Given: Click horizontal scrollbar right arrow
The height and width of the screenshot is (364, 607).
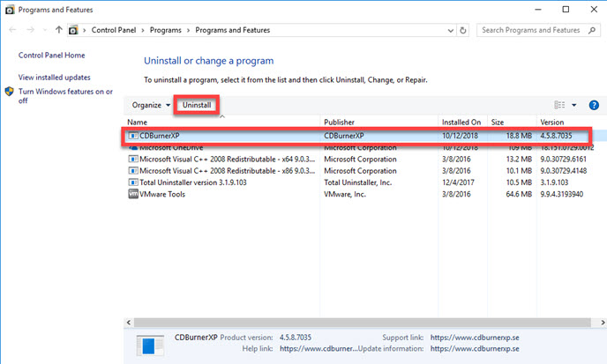Looking at the screenshot, I should click(x=603, y=323).
